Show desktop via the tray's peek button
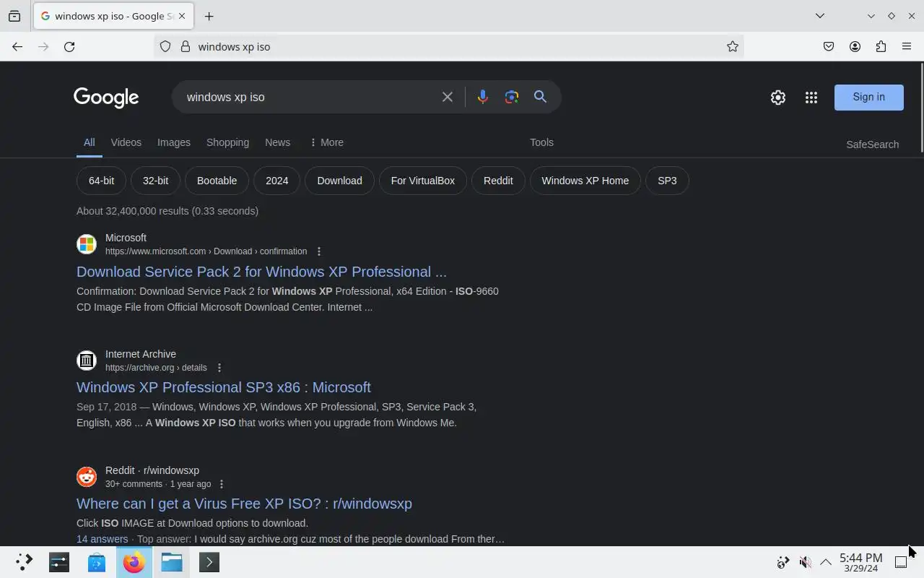 (901, 562)
